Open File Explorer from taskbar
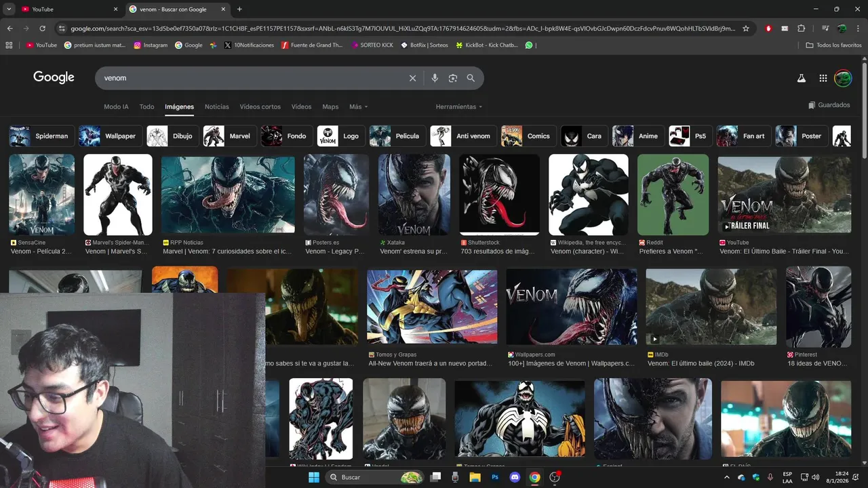 coord(475,477)
